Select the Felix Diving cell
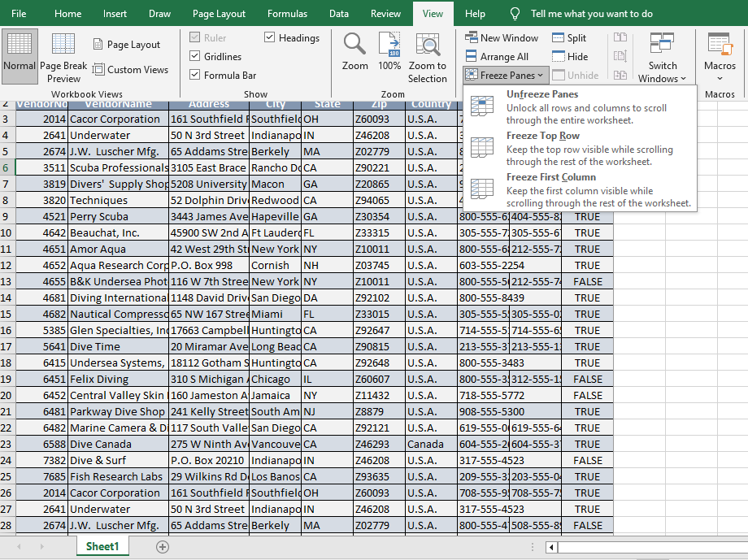Screen dimensions: 748x560 point(119,380)
